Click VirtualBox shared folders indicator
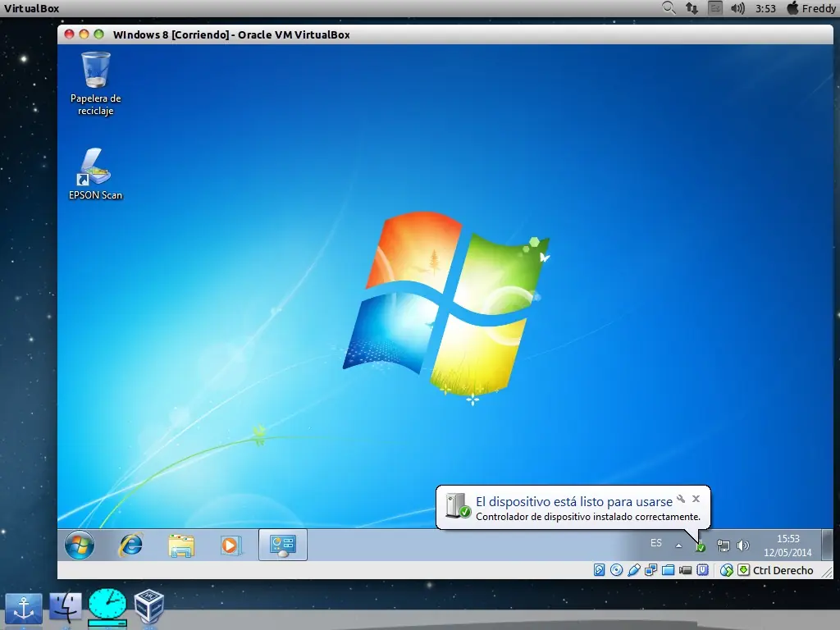The image size is (840, 630). tap(668, 570)
